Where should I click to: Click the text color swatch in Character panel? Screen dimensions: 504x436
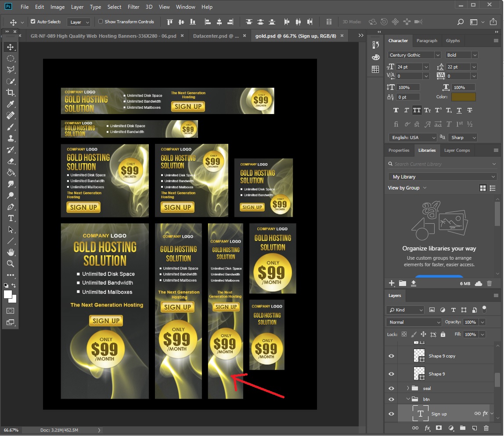pos(463,97)
